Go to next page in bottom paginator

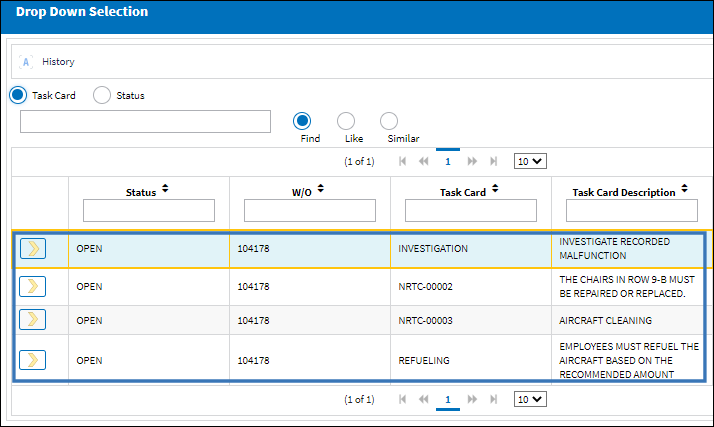click(472, 399)
